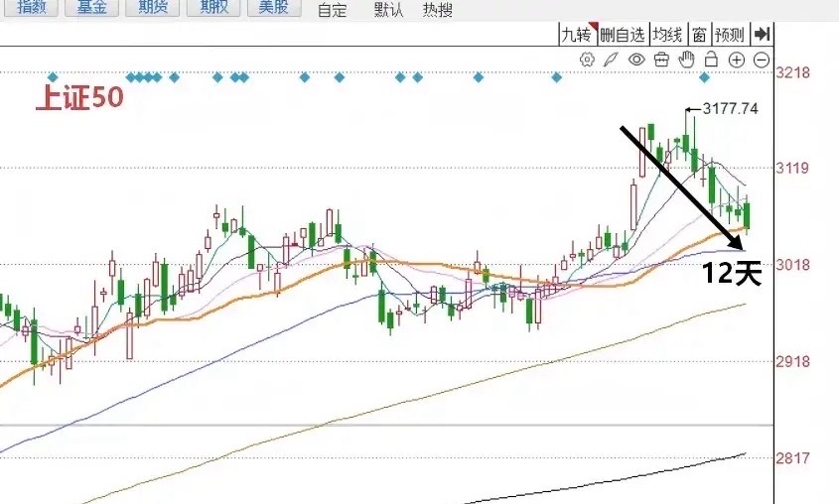Click the 3119 price axis label
Image resolution: width=839 pixels, height=504 pixels.
[x=793, y=169]
